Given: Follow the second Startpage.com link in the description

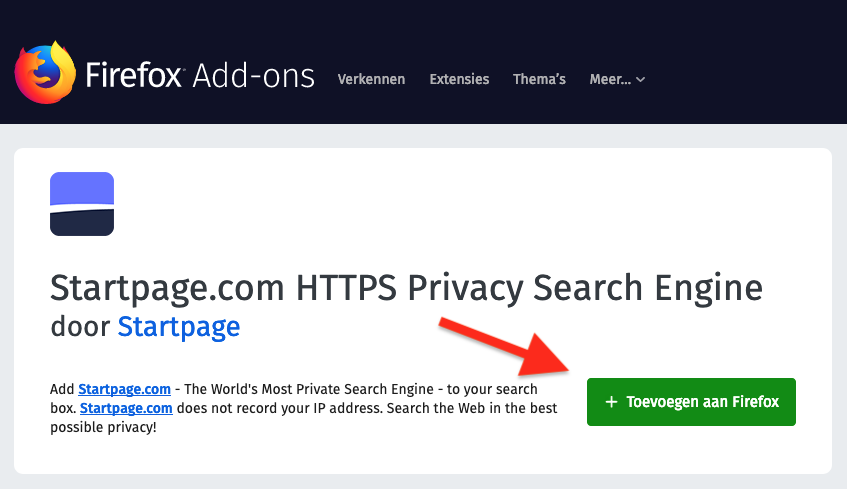Looking at the screenshot, I should point(126,408).
